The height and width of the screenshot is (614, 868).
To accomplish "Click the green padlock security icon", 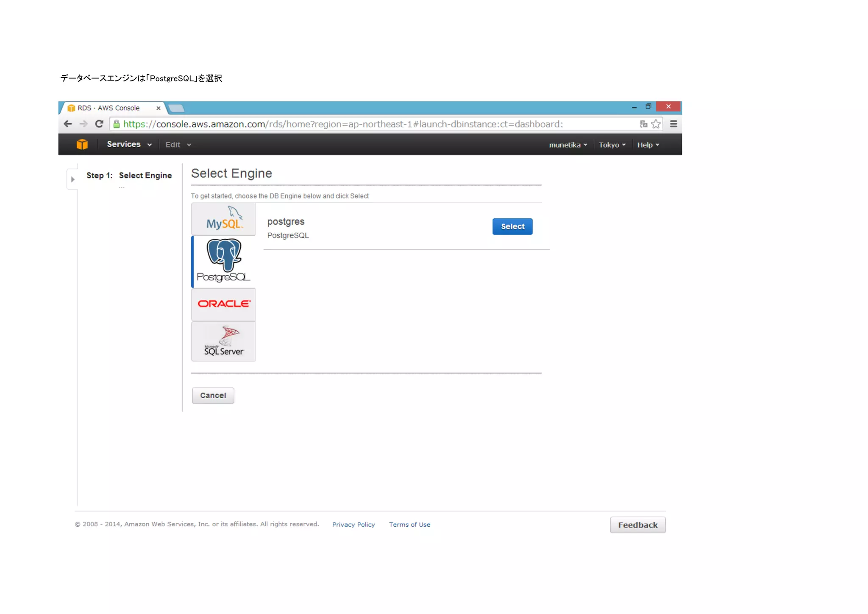I will [117, 124].
